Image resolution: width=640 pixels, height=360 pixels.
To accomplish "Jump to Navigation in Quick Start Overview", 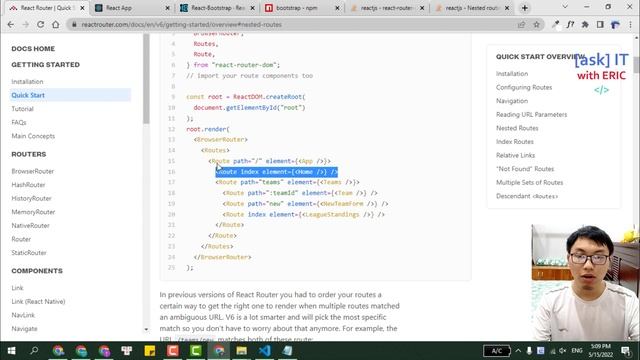I will pyautogui.click(x=512, y=101).
